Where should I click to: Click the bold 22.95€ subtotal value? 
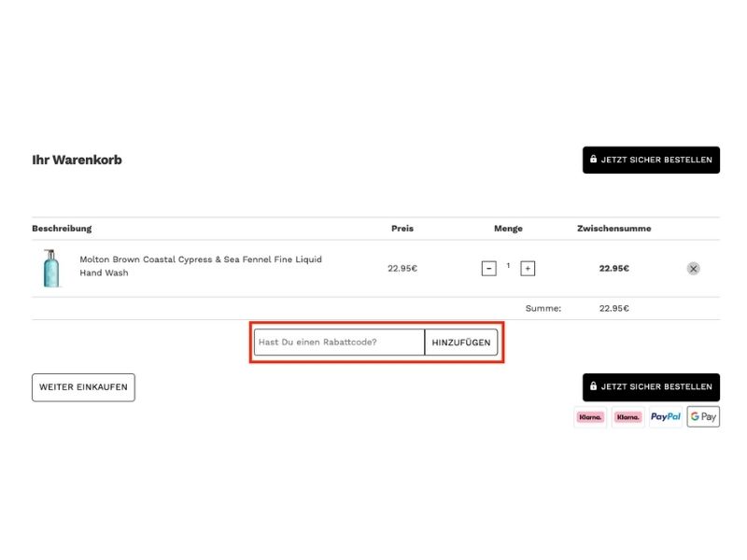pos(613,269)
